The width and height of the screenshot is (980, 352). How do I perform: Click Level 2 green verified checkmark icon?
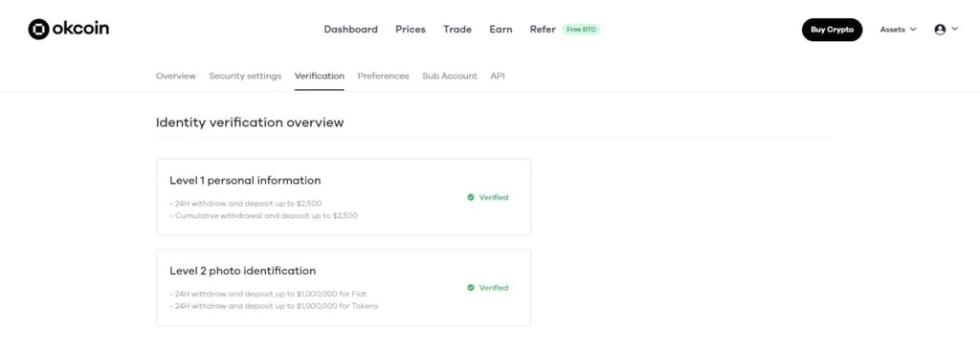pyautogui.click(x=471, y=288)
